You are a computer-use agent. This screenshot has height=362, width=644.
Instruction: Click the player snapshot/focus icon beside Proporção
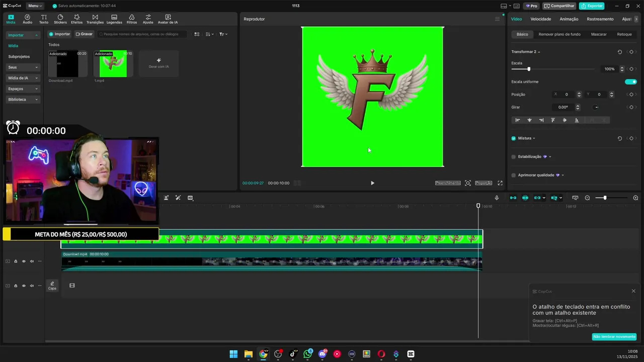point(468,183)
